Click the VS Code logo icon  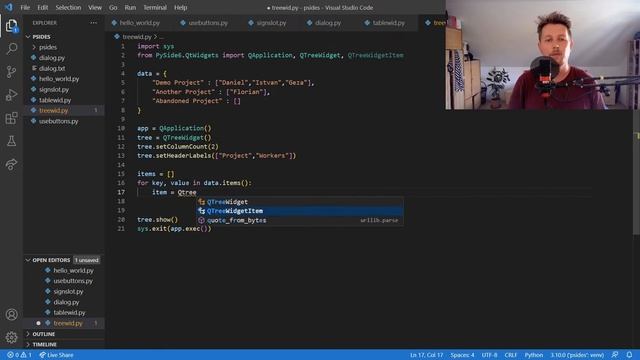(x=9, y=7)
